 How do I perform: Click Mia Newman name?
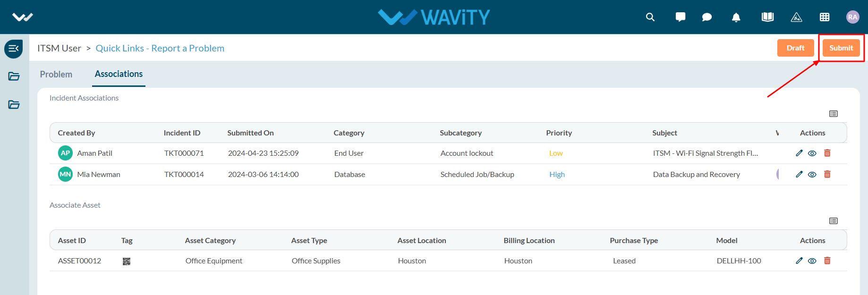coord(99,175)
